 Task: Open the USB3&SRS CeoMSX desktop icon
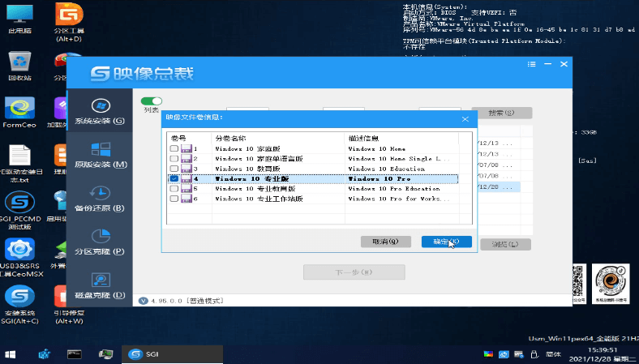20,258
